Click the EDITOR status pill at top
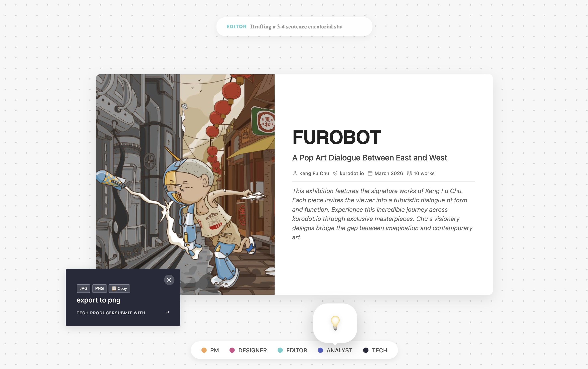Image resolution: width=588 pixels, height=369 pixels. click(x=294, y=27)
